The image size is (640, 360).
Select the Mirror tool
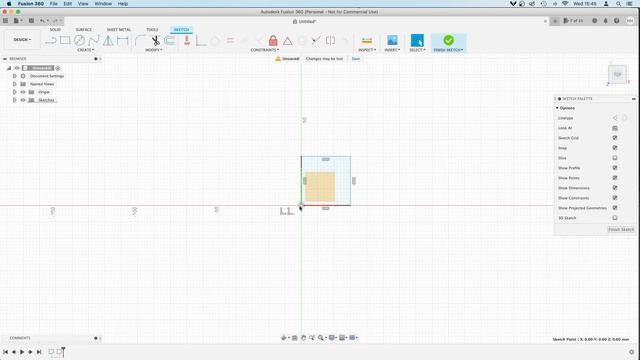[x=108, y=40]
